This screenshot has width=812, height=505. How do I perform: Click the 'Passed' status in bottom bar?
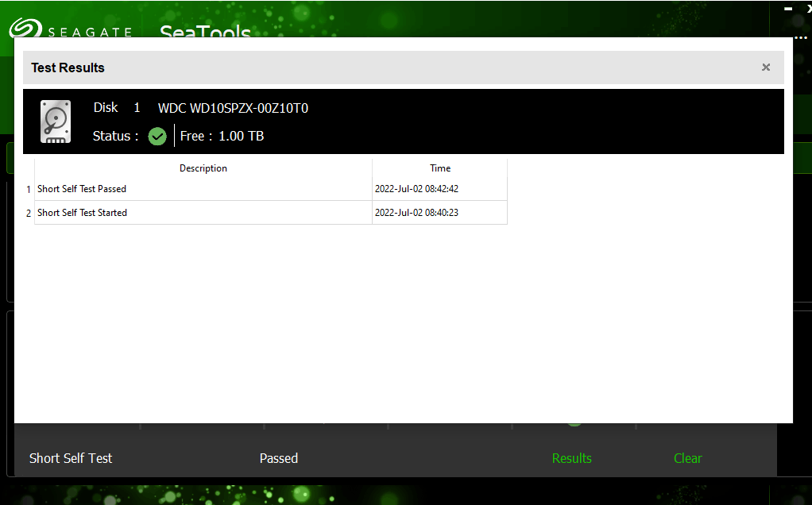pyautogui.click(x=279, y=458)
